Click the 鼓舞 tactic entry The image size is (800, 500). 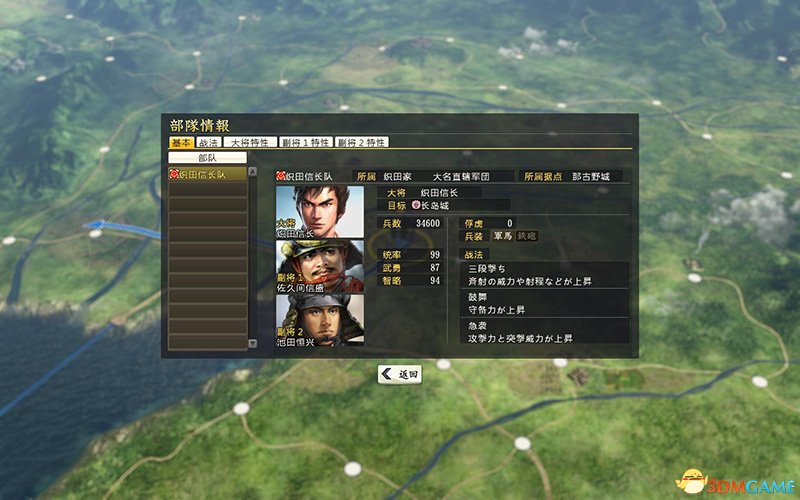point(545,303)
